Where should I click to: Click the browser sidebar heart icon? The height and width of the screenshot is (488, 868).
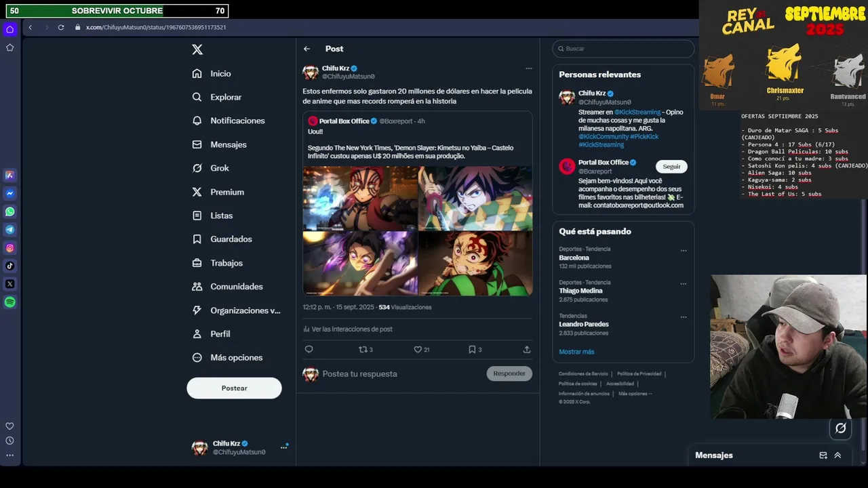point(9,426)
